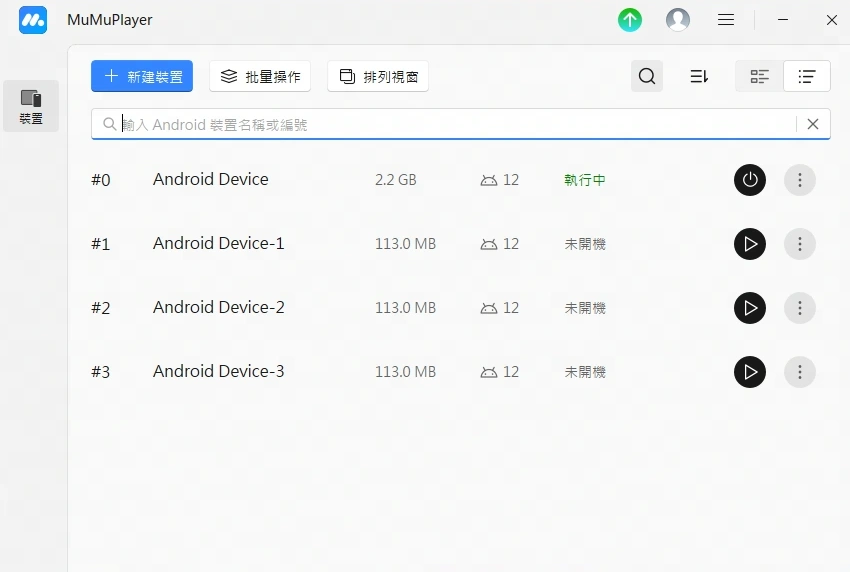Click the 新建裝置 button
The width and height of the screenshot is (850, 572).
(142, 76)
